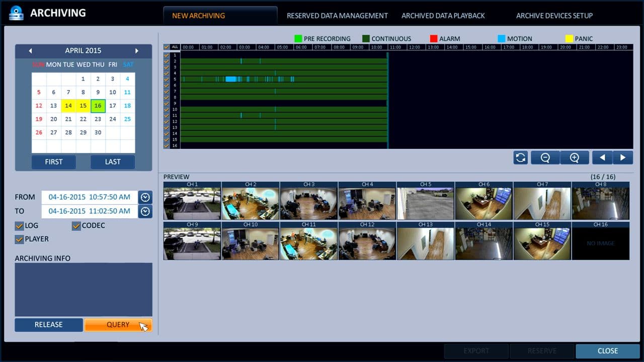Click the CLOSE button

tap(608, 351)
